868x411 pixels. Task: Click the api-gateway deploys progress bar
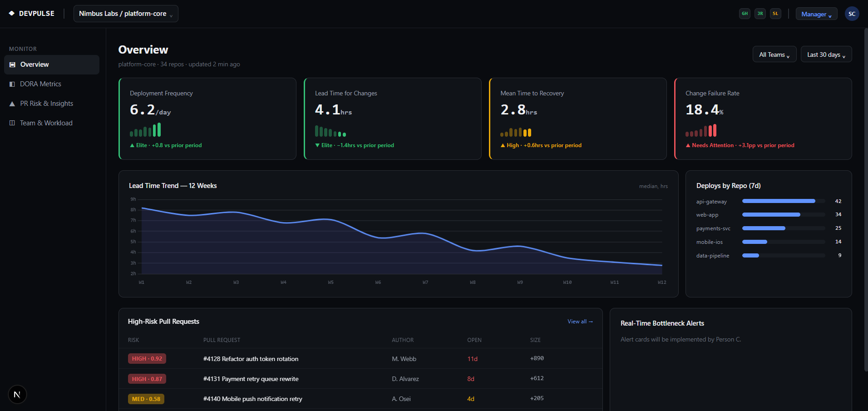[784, 201]
